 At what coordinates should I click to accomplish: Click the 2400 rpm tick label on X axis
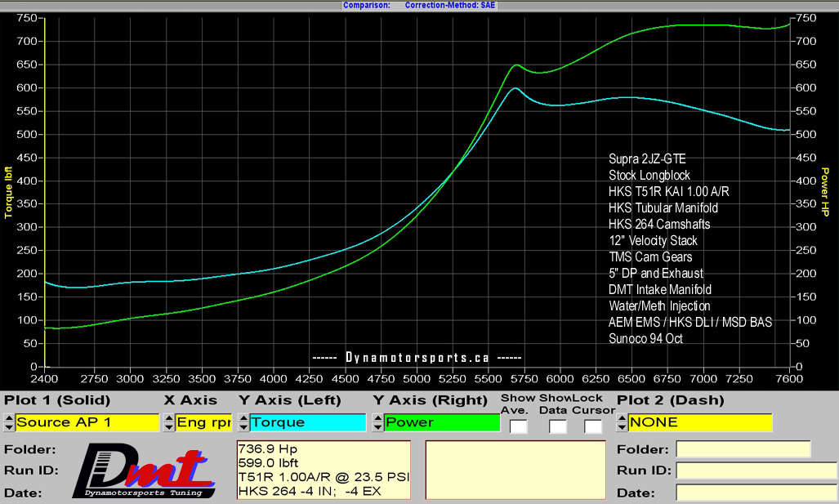click(44, 379)
